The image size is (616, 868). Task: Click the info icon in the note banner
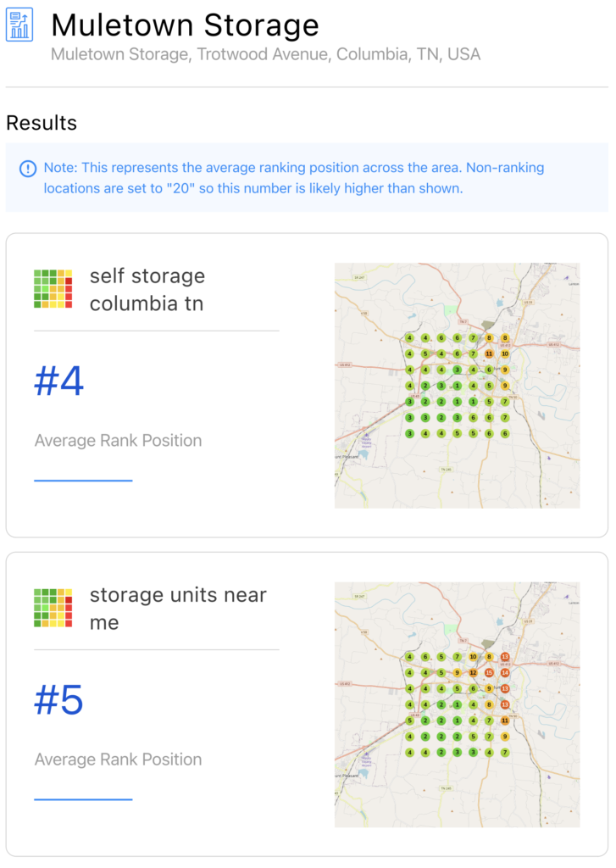point(28,168)
